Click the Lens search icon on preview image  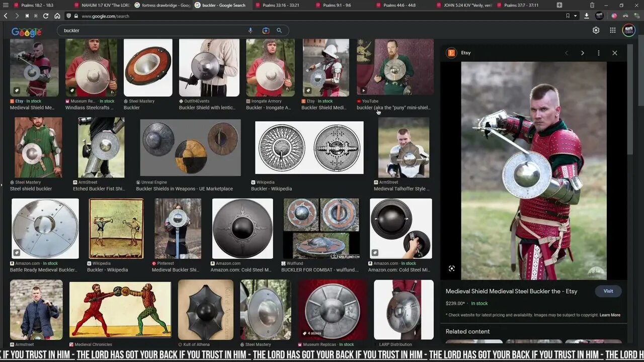tap(452, 268)
